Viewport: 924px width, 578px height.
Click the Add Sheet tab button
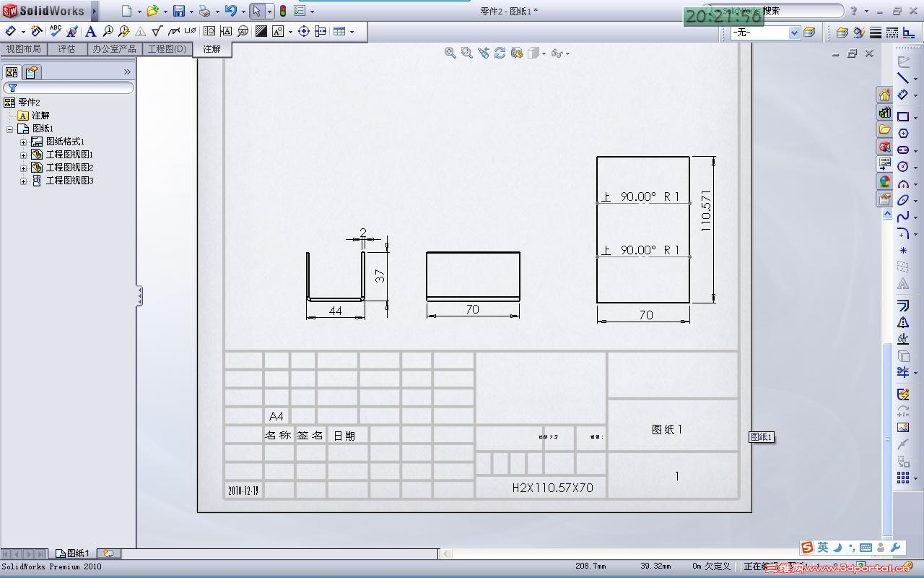[x=108, y=553]
